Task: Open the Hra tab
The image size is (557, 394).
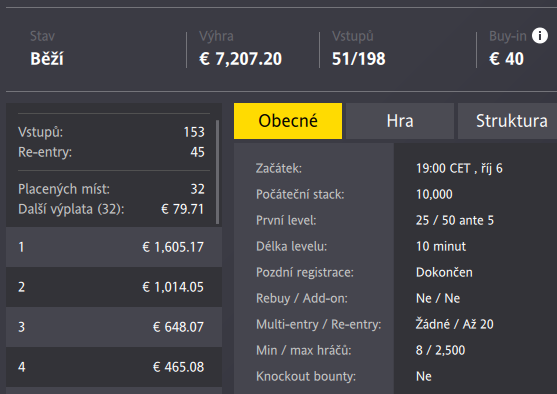Action: pyautogui.click(x=400, y=121)
